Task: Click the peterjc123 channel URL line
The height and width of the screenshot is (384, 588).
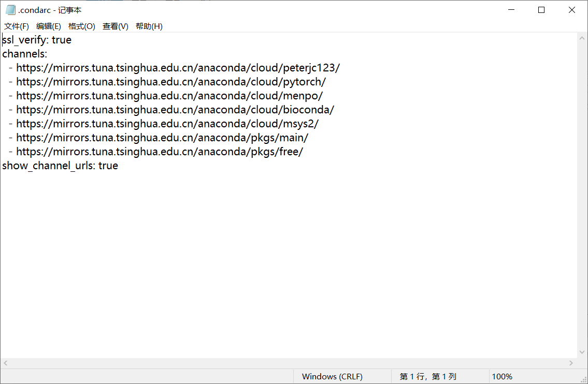Action: coord(175,68)
